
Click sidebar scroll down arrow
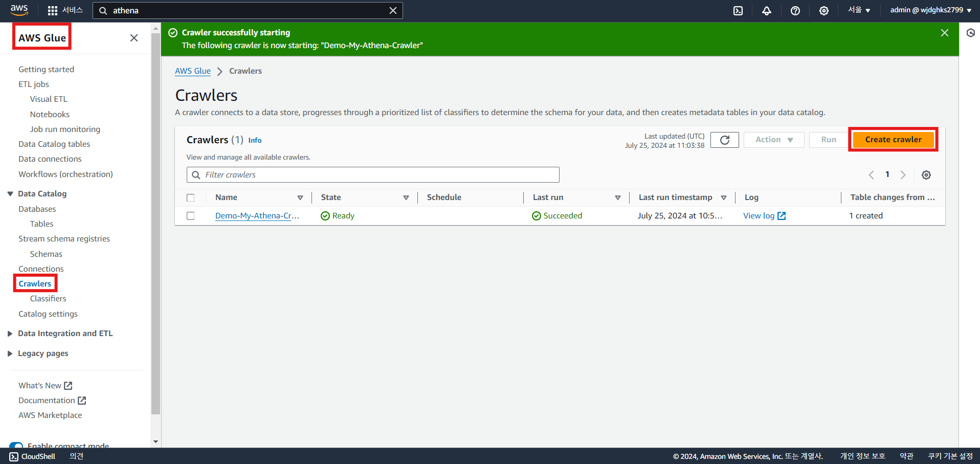[156, 441]
